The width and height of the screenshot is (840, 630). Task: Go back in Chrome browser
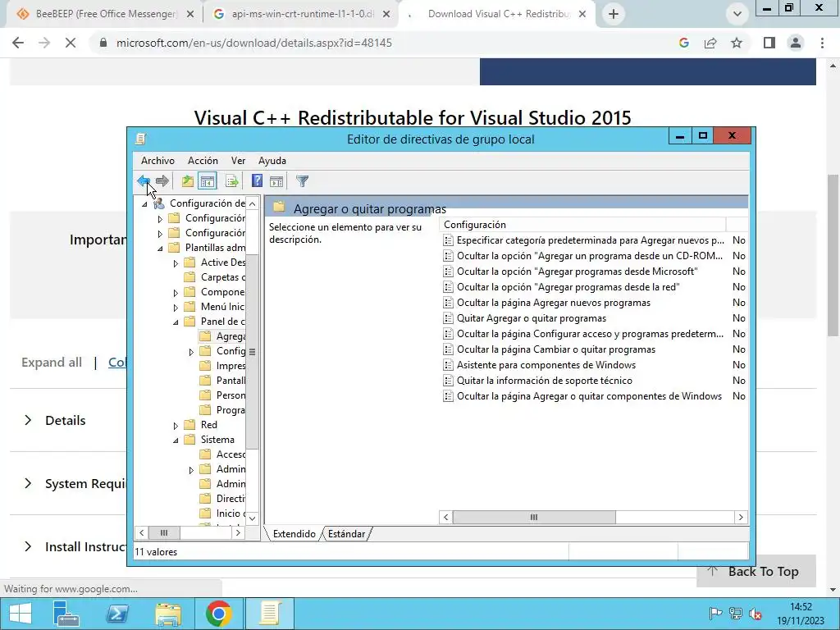(x=18, y=43)
